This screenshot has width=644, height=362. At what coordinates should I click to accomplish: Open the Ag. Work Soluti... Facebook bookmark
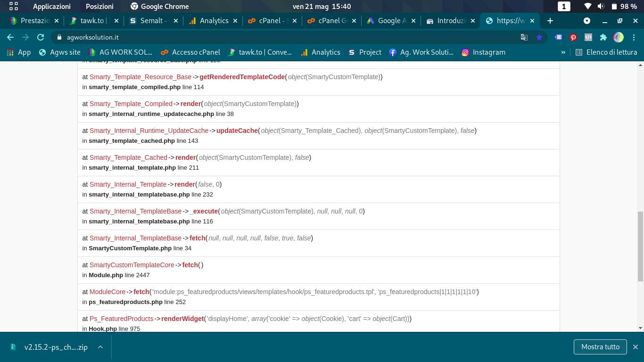421,52
